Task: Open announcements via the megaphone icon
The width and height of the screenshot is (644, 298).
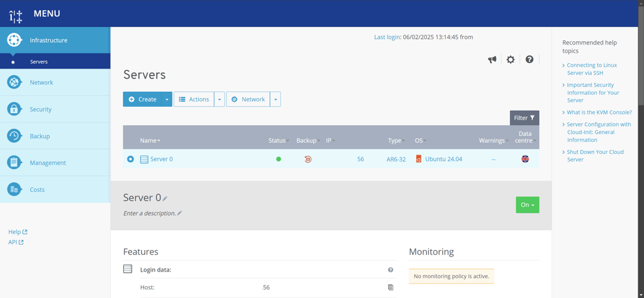Action: [492, 60]
